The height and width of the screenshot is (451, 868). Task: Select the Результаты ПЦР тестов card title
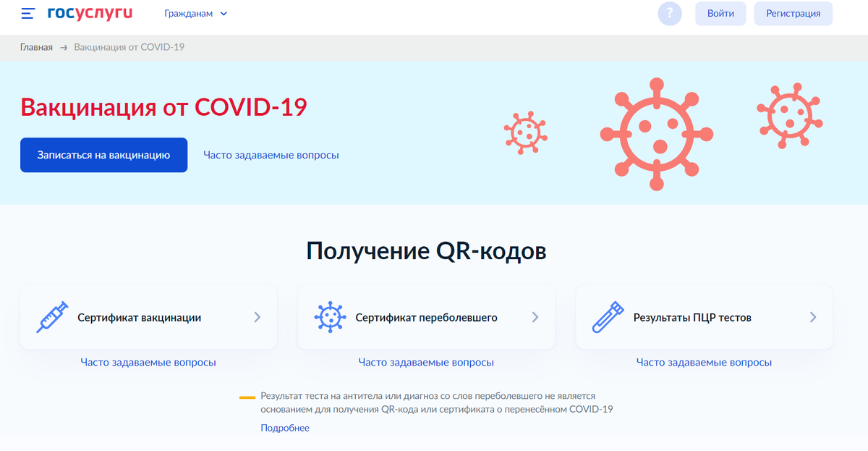click(x=692, y=317)
